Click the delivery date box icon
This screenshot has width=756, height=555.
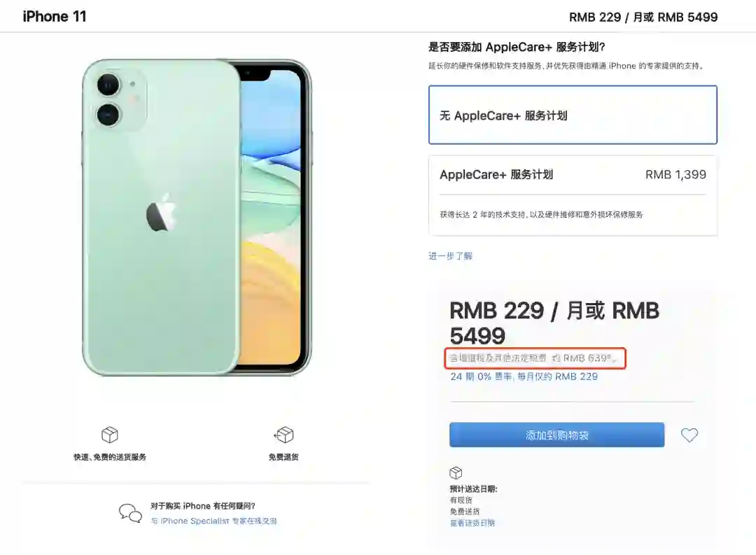456,472
